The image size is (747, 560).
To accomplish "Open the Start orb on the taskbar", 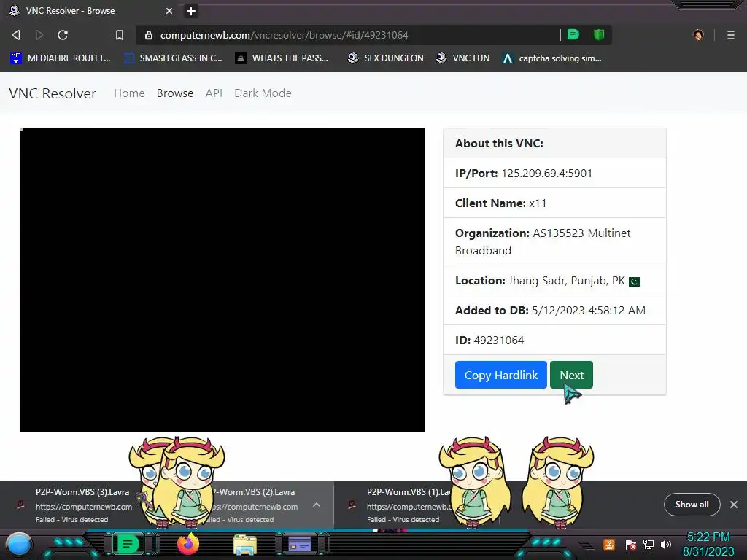I will (19, 544).
